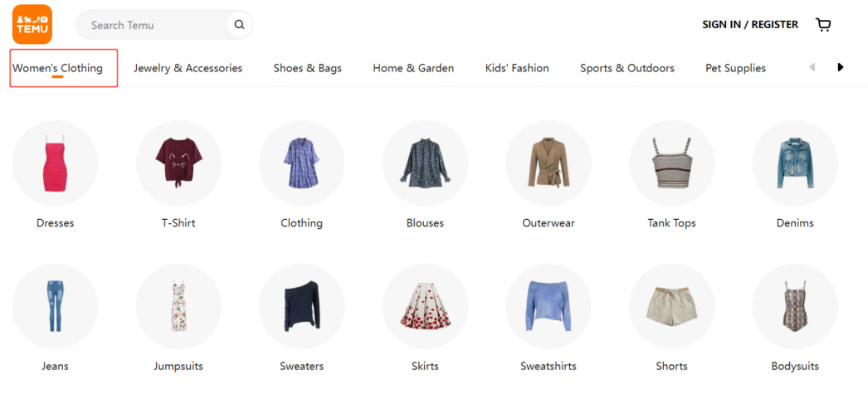
Task: Choose the Jeans category icon
Action: click(56, 306)
